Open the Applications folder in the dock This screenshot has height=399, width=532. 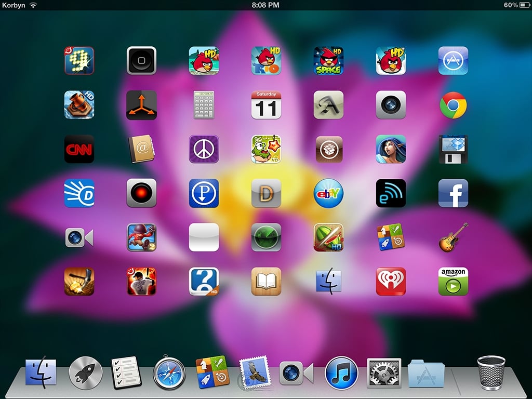coord(426,374)
